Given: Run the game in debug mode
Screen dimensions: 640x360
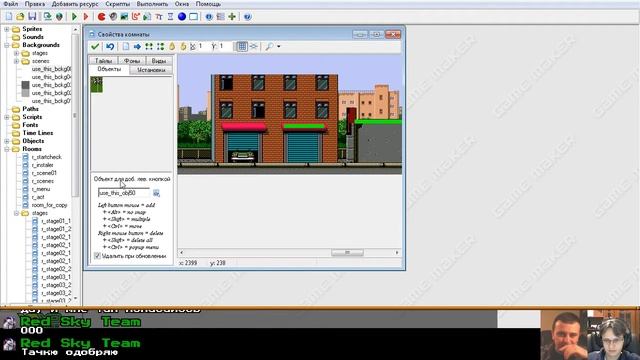Looking at the screenshot, I should (86, 16).
